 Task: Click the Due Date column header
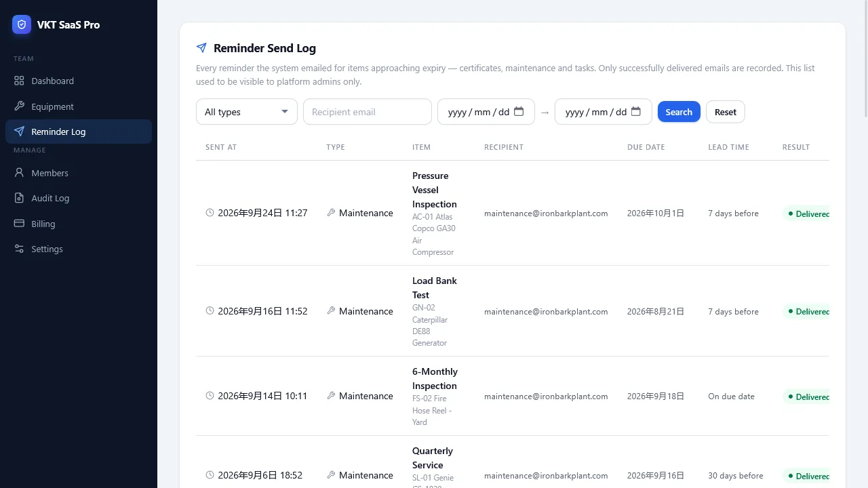click(x=646, y=147)
